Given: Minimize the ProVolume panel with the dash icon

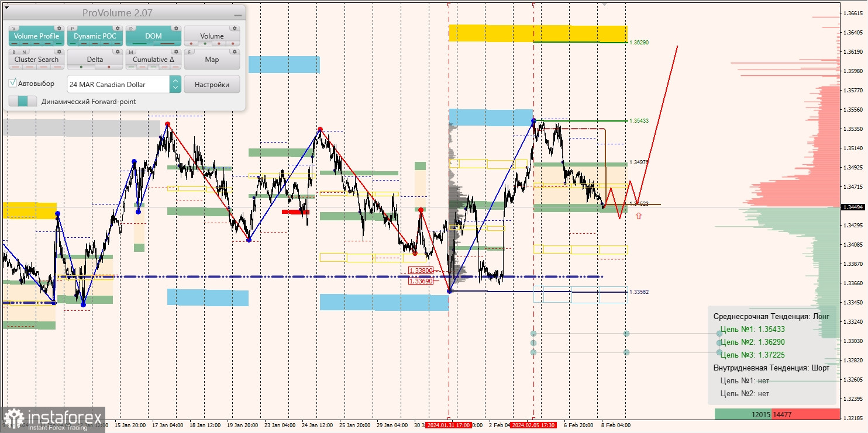Looking at the screenshot, I should click(238, 15).
